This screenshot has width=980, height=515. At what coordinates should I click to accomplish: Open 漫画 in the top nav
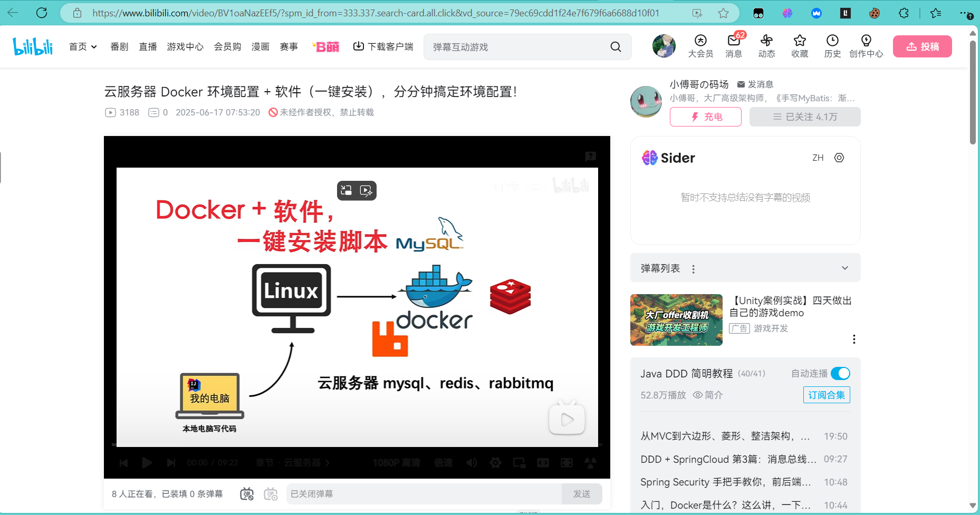pos(260,47)
